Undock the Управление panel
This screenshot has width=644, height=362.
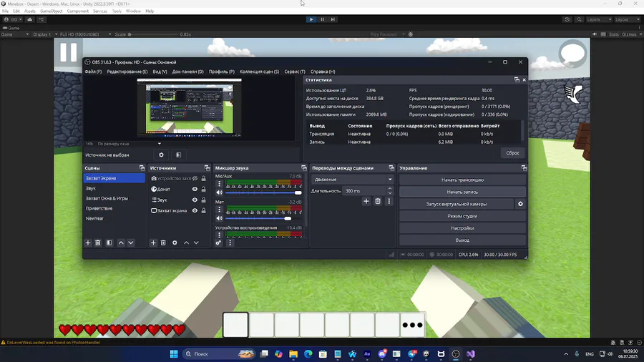(x=524, y=168)
